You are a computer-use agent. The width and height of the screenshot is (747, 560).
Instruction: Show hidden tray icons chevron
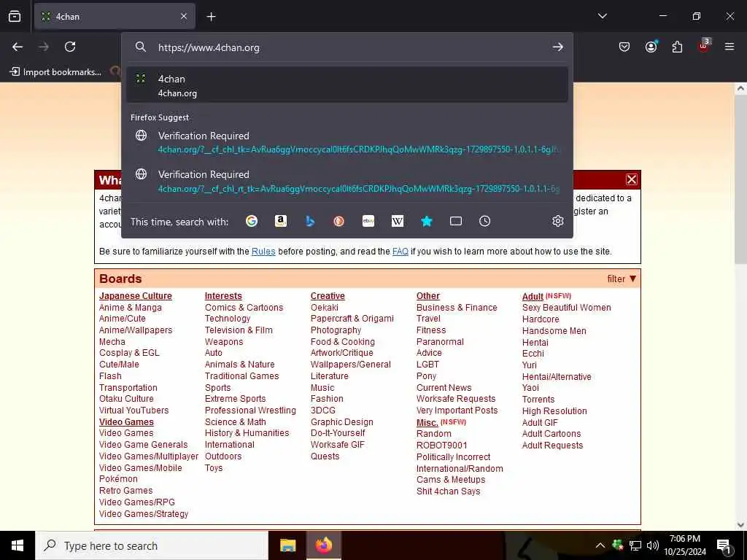(x=600, y=545)
